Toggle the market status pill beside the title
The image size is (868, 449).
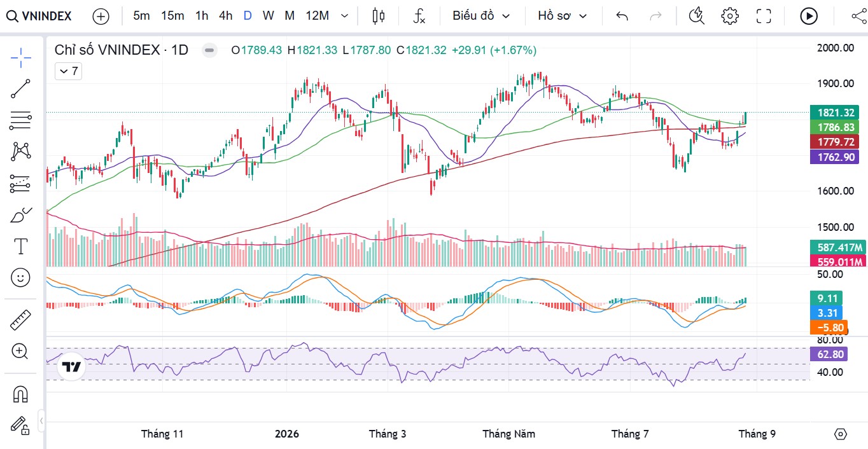[x=209, y=50]
